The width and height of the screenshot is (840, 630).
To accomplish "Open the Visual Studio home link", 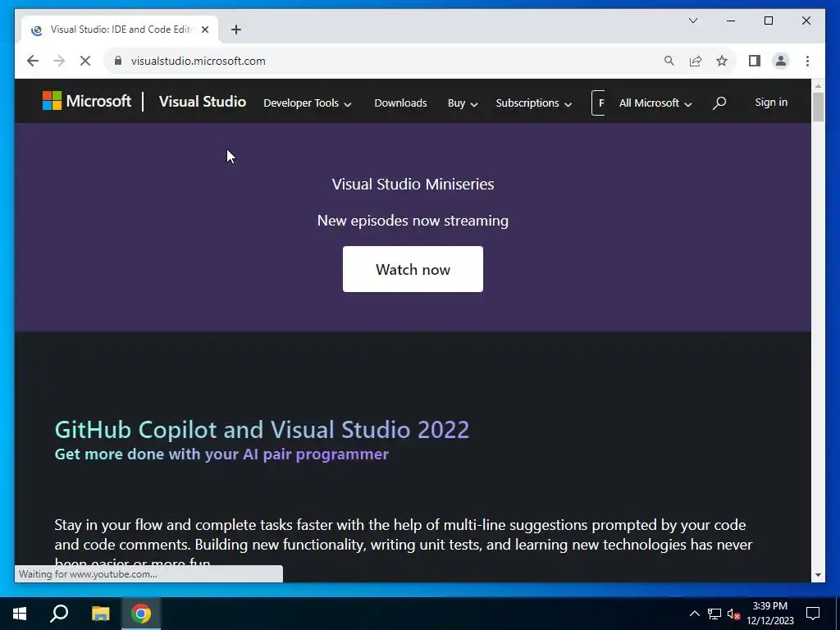I will 203,102.
